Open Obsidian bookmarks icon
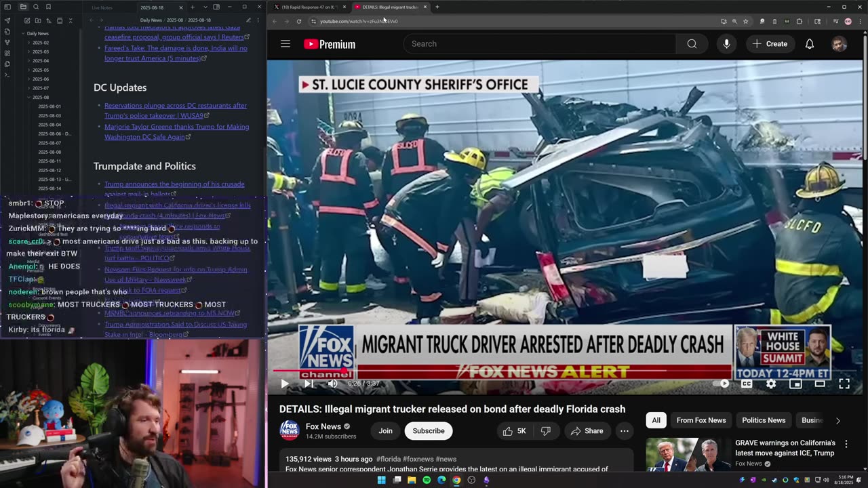The height and width of the screenshot is (488, 868). 48,7
